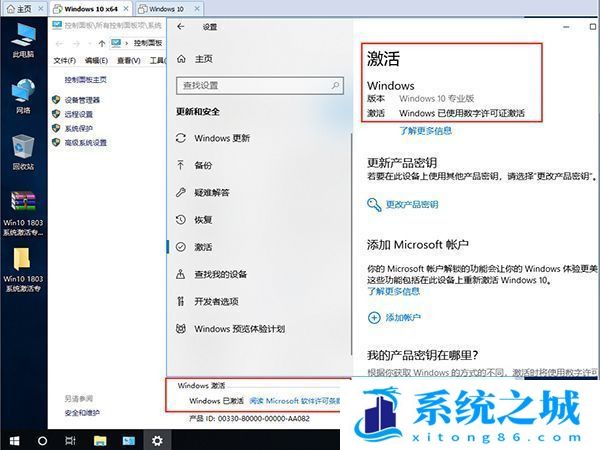Click inside the 查找设置 search field
This screenshot has height=450, width=600.
point(260,85)
